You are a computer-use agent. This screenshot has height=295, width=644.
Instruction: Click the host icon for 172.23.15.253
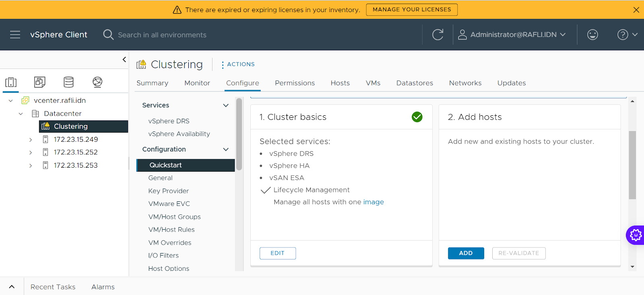[45, 165]
